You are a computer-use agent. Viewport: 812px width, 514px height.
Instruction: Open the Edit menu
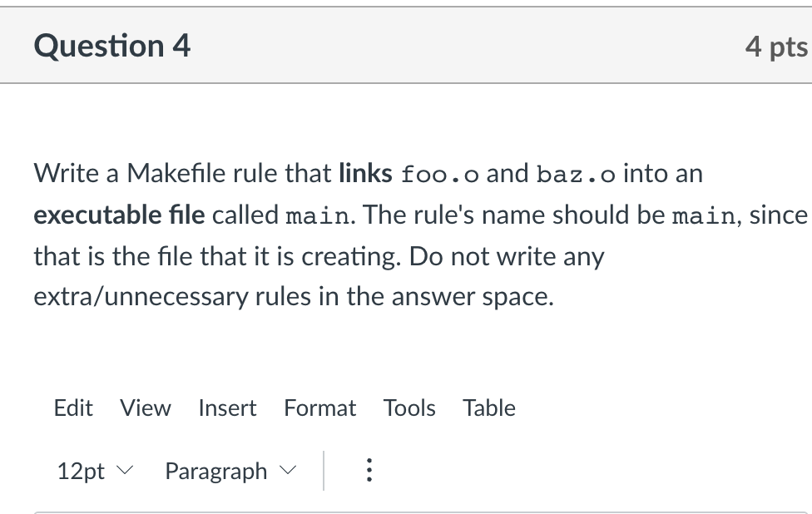pyautogui.click(x=73, y=408)
